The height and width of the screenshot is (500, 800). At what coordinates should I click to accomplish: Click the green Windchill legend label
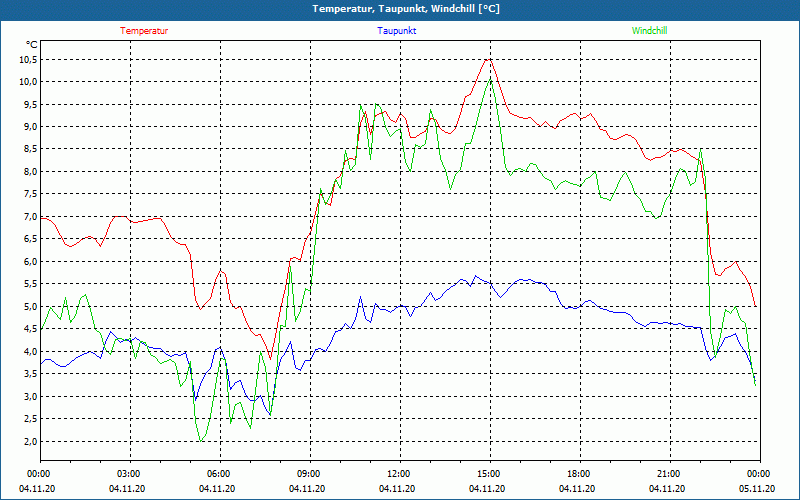coord(649,31)
